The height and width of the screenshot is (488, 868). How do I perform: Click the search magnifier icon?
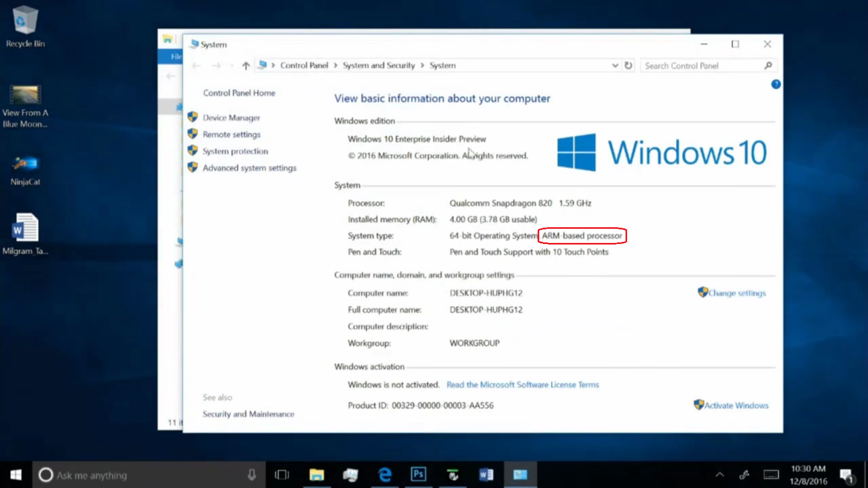(x=768, y=66)
